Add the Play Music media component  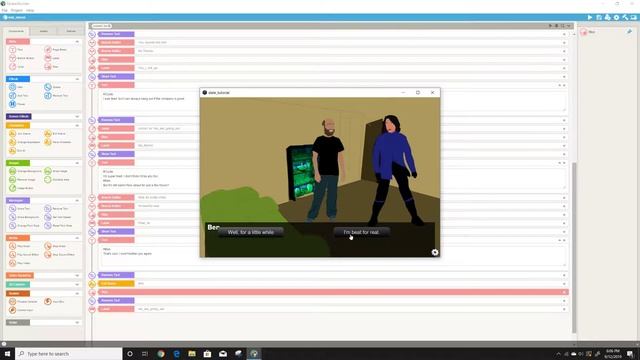click(x=20, y=246)
